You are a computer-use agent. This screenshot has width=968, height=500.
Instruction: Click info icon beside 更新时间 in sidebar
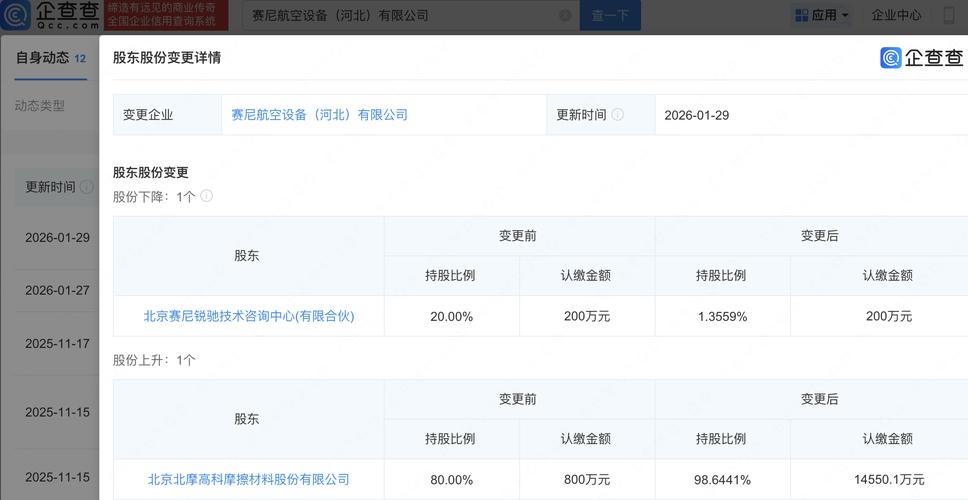(87, 186)
